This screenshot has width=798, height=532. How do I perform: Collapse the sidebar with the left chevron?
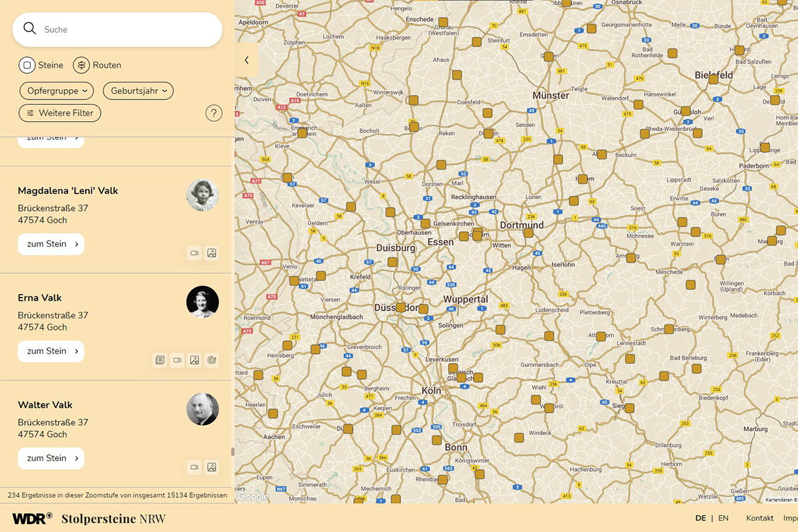(246, 60)
